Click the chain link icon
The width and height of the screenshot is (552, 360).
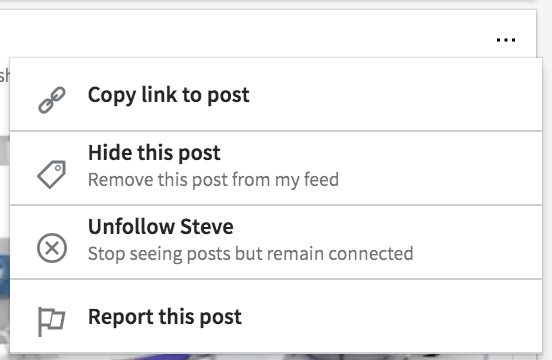click(x=52, y=100)
